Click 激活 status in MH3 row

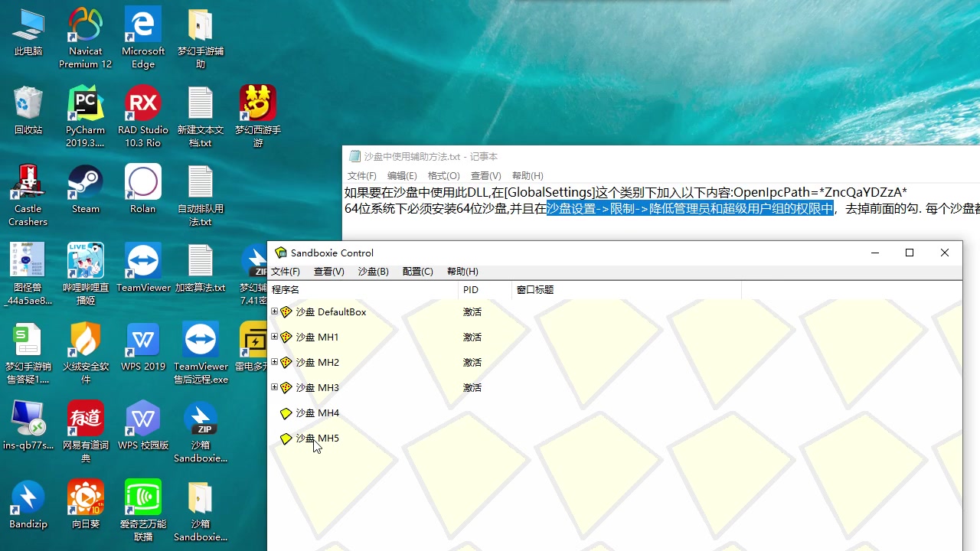point(472,388)
